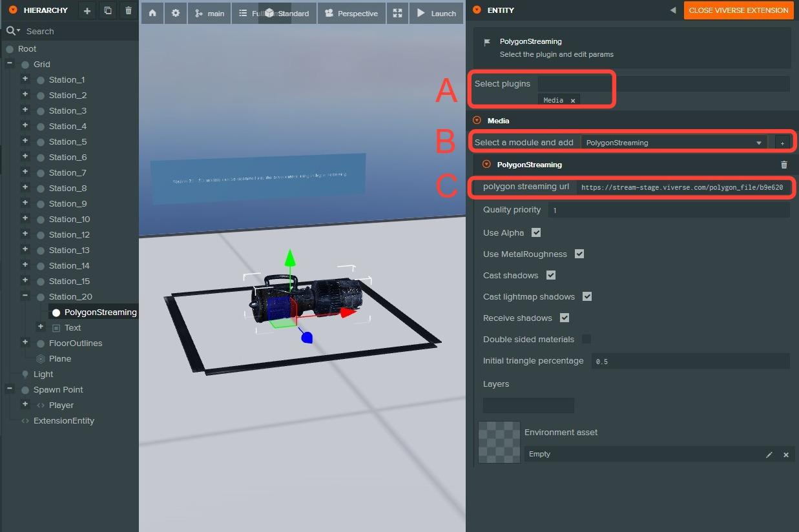Open the PolygonStreaming module dropdown
The height and width of the screenshot is (532, 799).
coord(674,143)
